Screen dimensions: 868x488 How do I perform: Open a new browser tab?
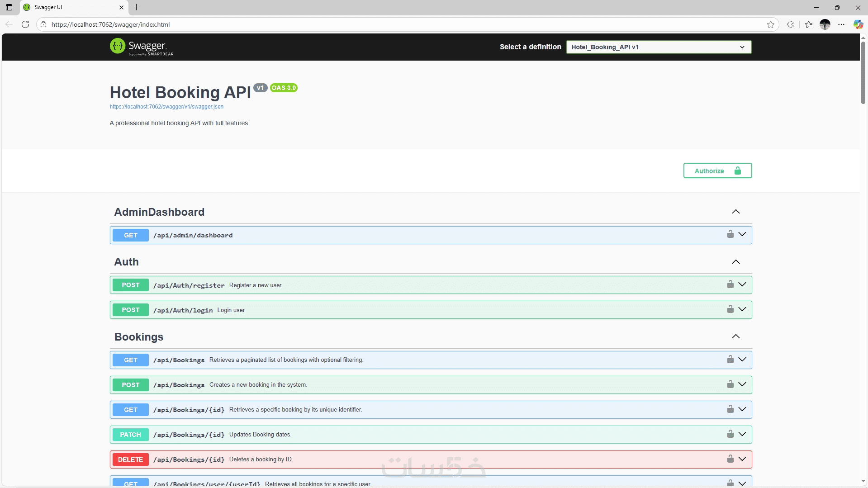[137, 7]
